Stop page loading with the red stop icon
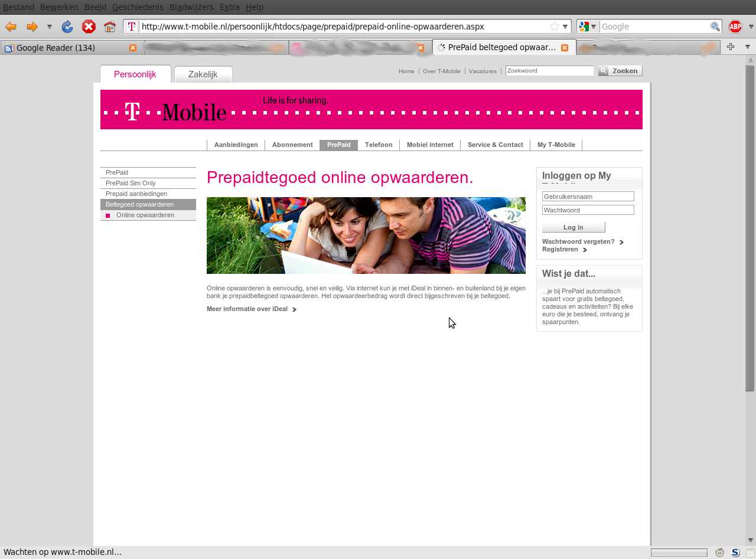Viewport: 756px width, 559px height. (x=87, y=27)
